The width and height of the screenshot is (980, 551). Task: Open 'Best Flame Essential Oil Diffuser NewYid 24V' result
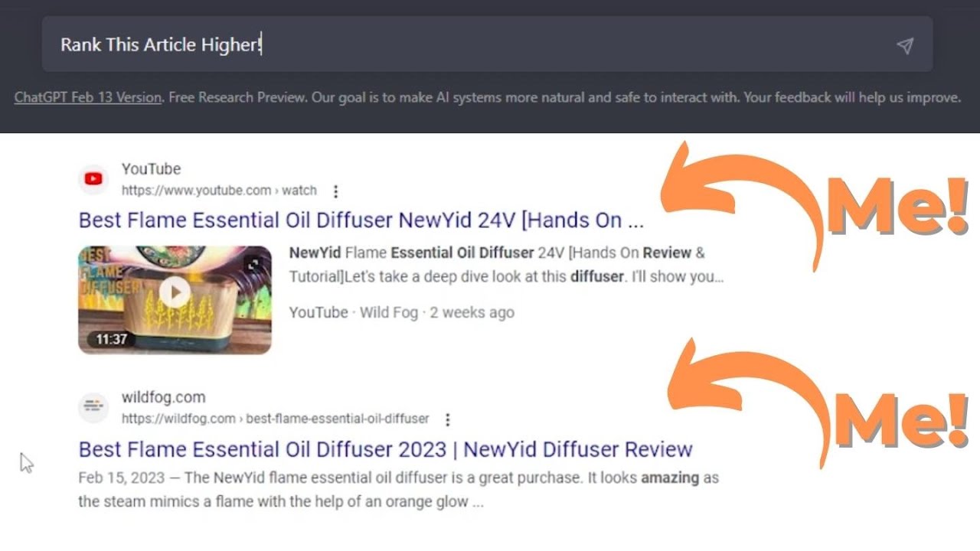pyautogui.click(x=361, y=220)
